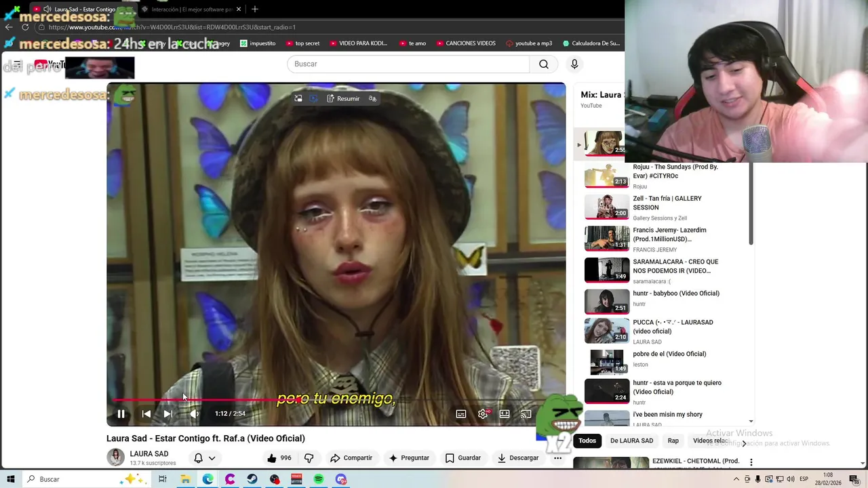Image resolution: width=868 pixels, height=488 pixels.
Task: Click picture-in-picture icon above Resumir
Action: (x=298, y=99)
